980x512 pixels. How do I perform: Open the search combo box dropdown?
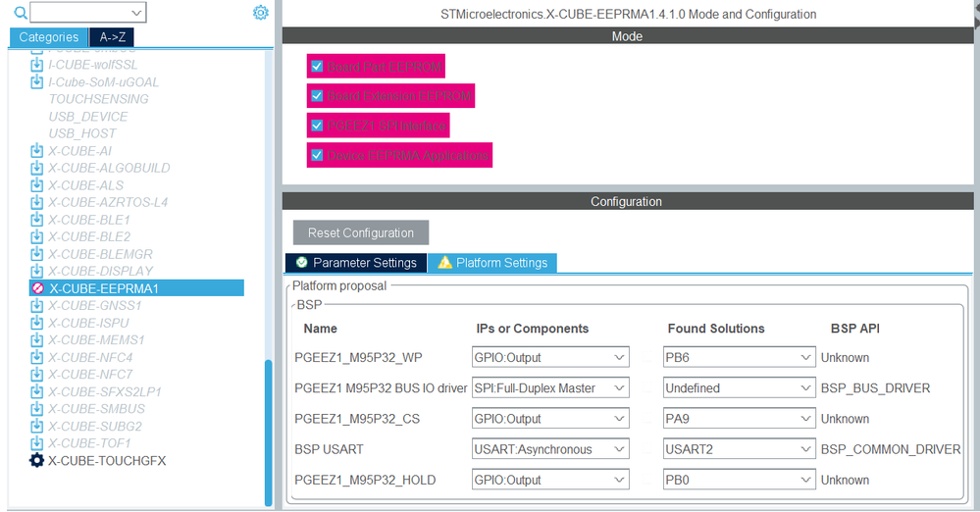click(137, 13)
